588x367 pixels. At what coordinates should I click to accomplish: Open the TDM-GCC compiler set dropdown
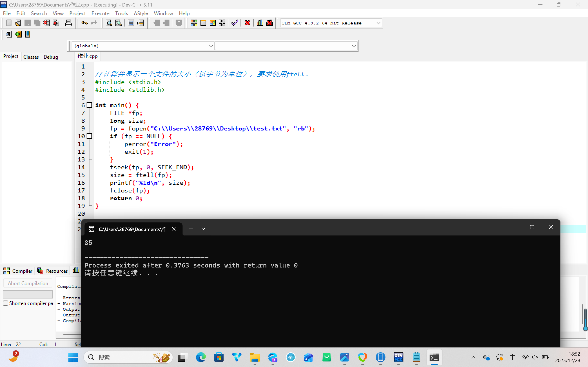point(378,23)
